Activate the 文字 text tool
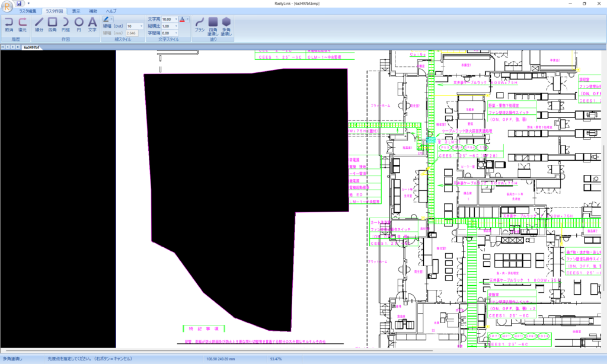Viewport: 607px width, 364px height. [92, 24]
